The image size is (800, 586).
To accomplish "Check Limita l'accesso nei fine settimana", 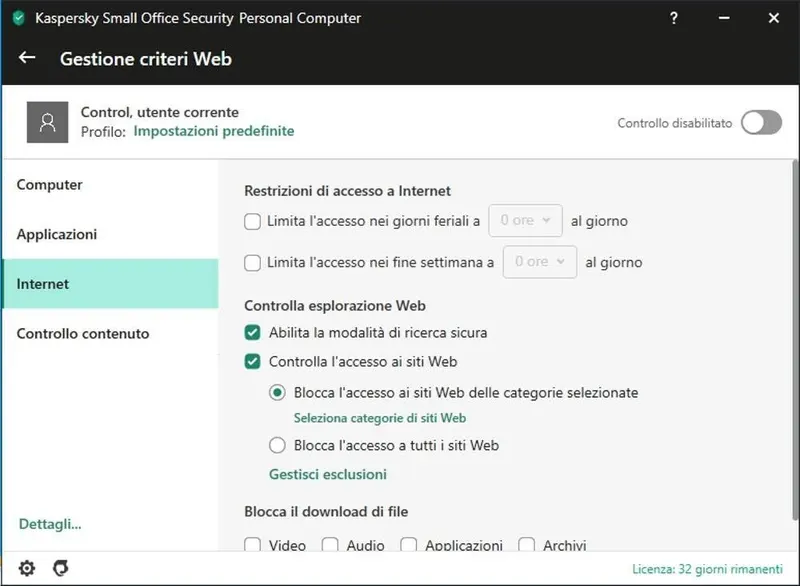I will click(x=253, y=263).
